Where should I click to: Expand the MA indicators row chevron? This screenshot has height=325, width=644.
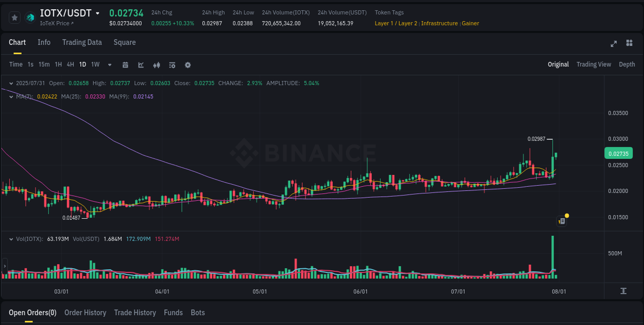click(11, 96)
